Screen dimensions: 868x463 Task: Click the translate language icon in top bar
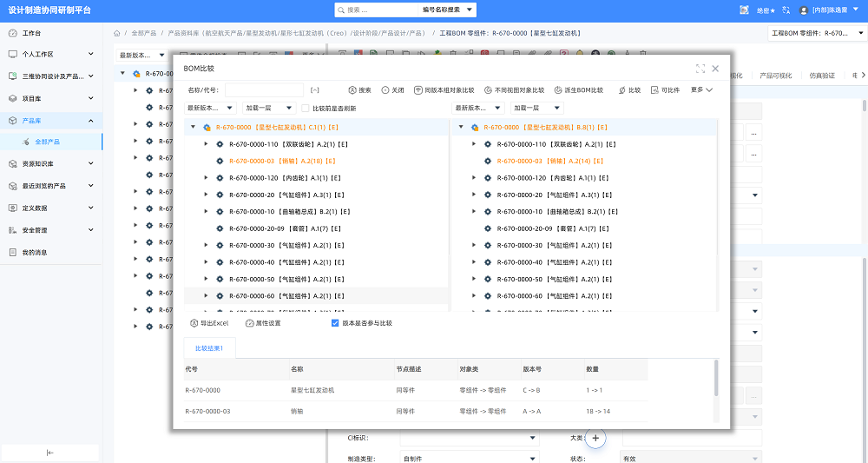786,10
